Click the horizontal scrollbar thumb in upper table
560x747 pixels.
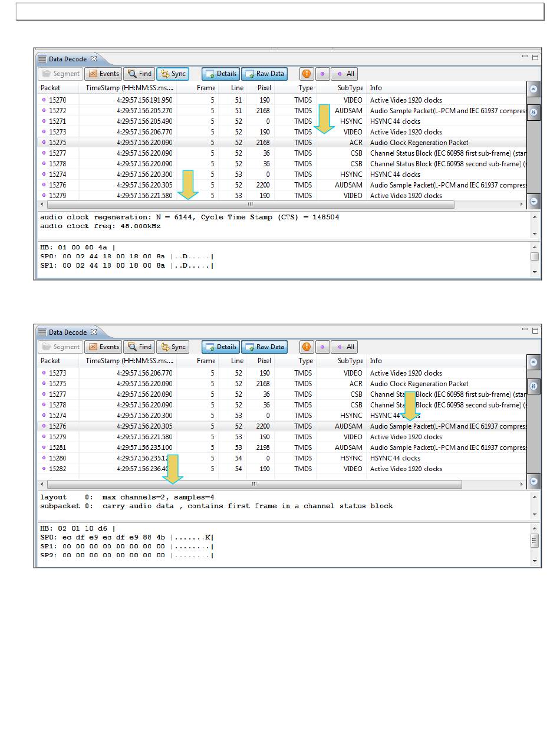click(x=251, y=205)
